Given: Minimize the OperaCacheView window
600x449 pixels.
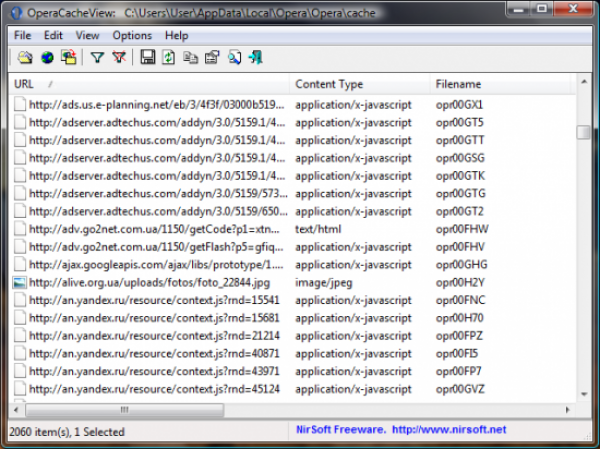Looking at the screenshot, I should pyautogui.click(x=518, y=8).
